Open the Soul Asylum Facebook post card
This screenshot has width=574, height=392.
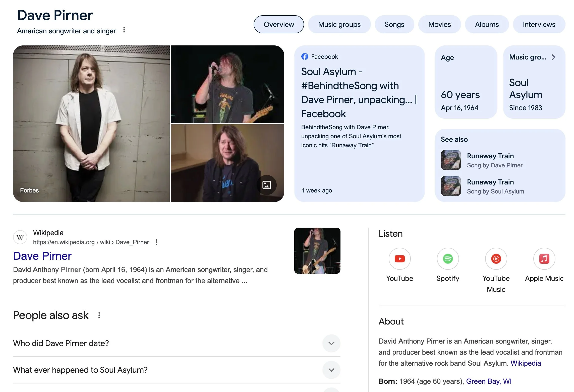click(x=359, y=100)
